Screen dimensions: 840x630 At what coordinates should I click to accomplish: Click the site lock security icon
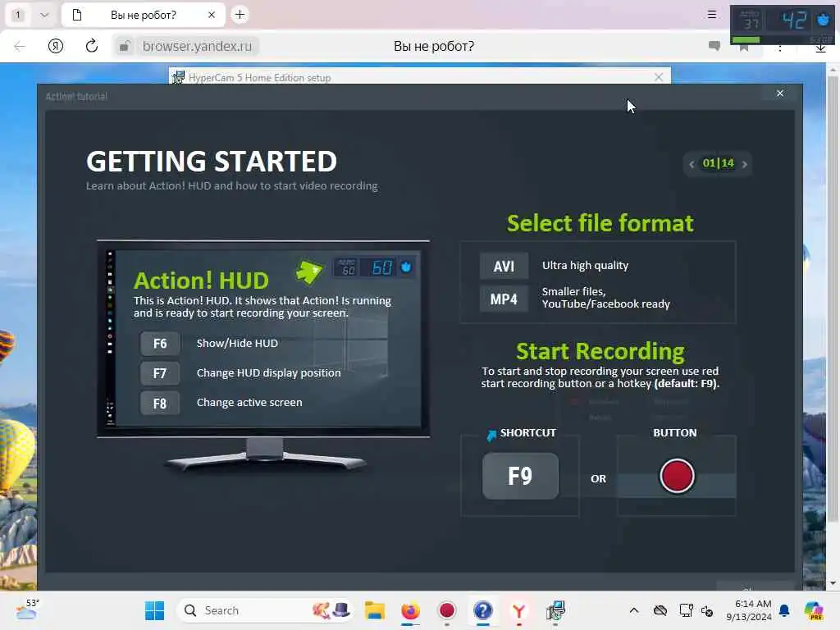click(x=125, y=46)
